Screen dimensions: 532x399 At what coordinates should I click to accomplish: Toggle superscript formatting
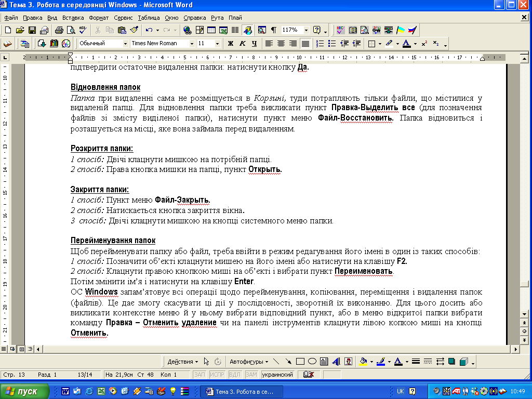point(424,44)
